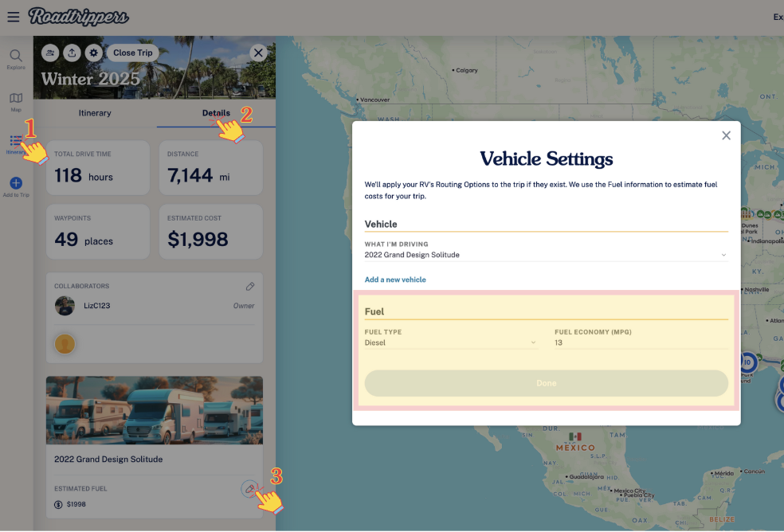This screenshot has height=532, width=784.
Task: Open Map in the sidebar
Action: 16,102
